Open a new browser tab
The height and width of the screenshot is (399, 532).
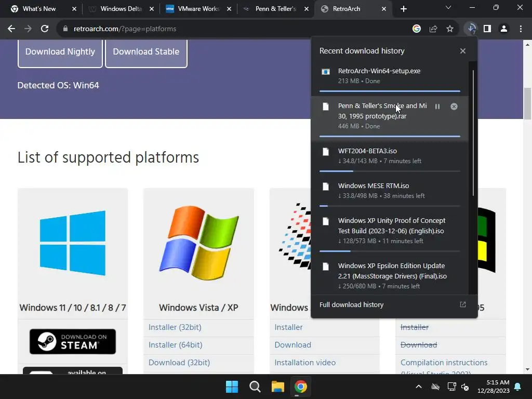(x=403, y=9)
